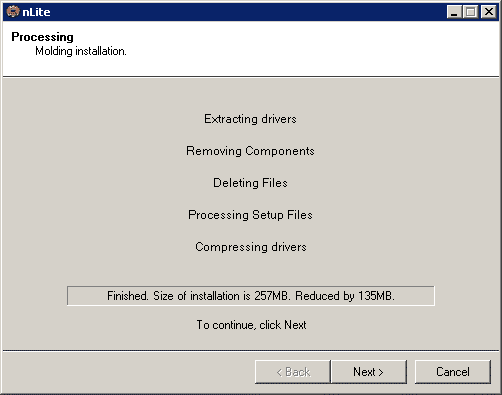Select the 'Compressing drivers' step text
502x395 pixels.
(251, 247)
